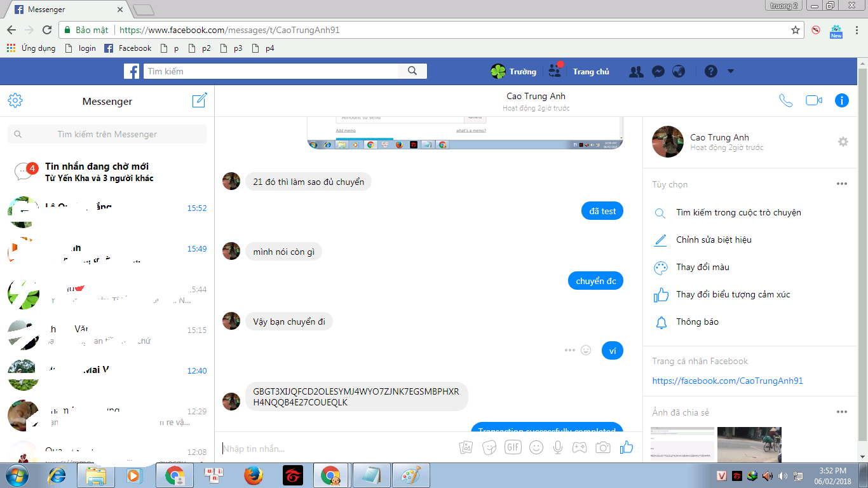Viewport: 868px width, 488px height.
Task: Open the conversation timed 12:29
Action: pyautogui.click(x=107, y=416)
